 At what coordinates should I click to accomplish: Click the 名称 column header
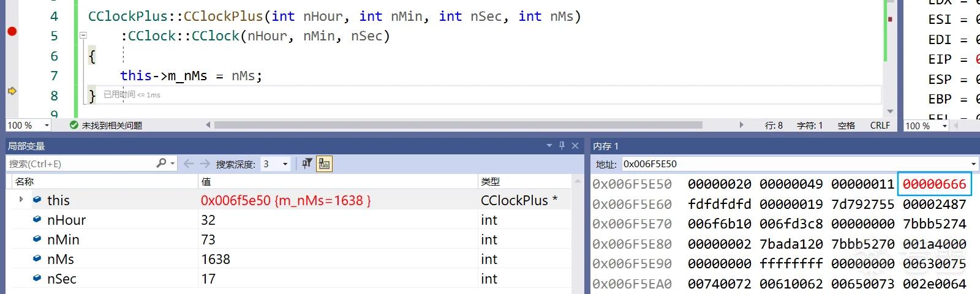[24, 181]
